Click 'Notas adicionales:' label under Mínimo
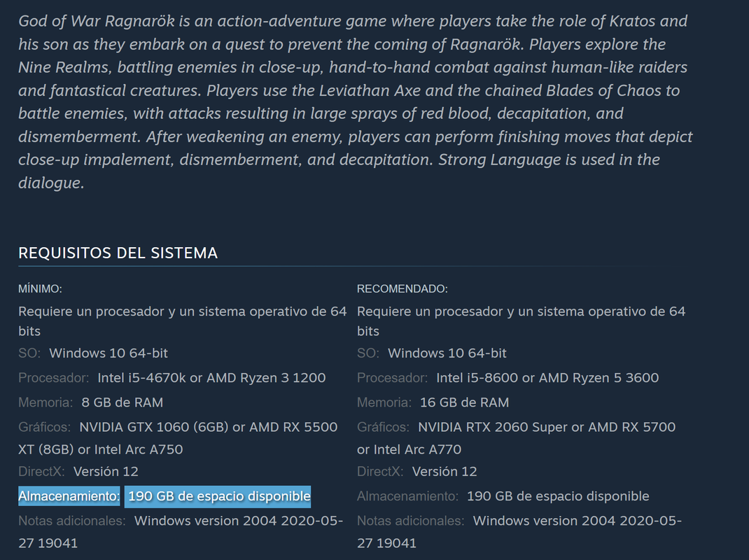 click(71, 521)
